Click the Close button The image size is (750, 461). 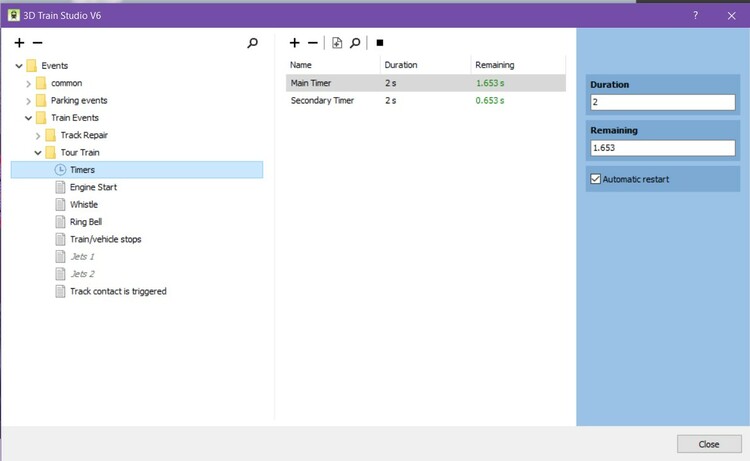(708, 444)
